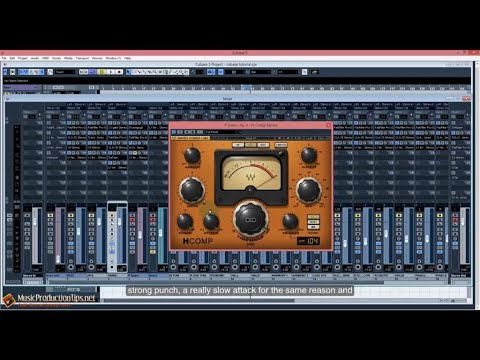Image resolution: width=480 pixels, height=360 pixels.
Task: Click the Stereo Out fader at mixer right
Action: click(x=463, y=221)
